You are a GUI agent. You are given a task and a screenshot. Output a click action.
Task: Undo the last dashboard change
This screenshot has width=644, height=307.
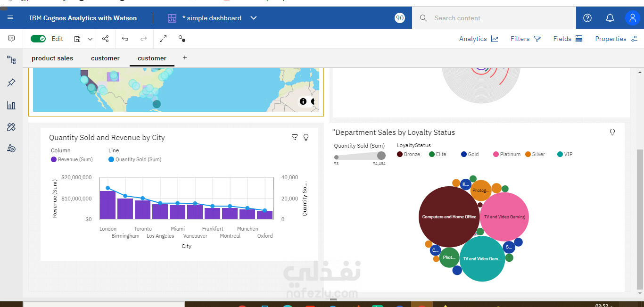125,39
